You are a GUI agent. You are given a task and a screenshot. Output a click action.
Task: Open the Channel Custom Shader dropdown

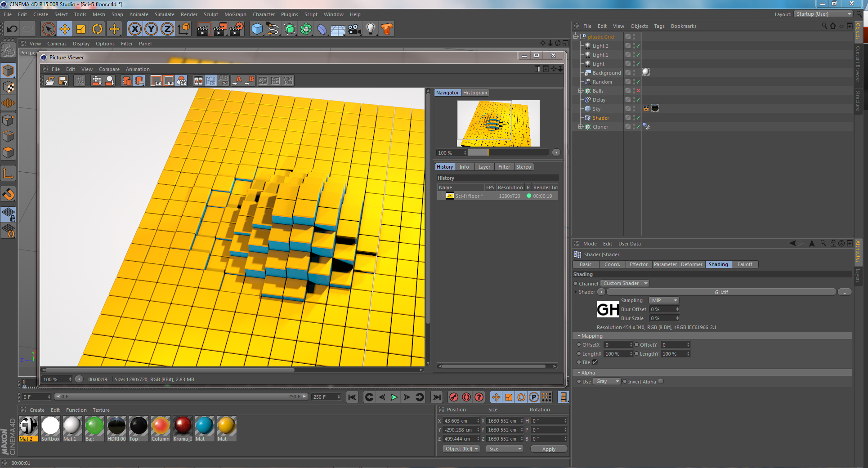coord(625,283)
